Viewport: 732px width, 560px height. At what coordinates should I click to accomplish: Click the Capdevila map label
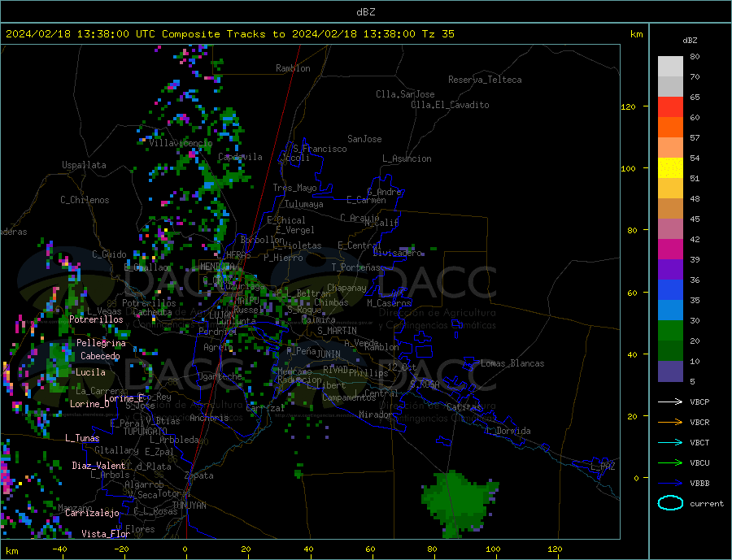240,157
